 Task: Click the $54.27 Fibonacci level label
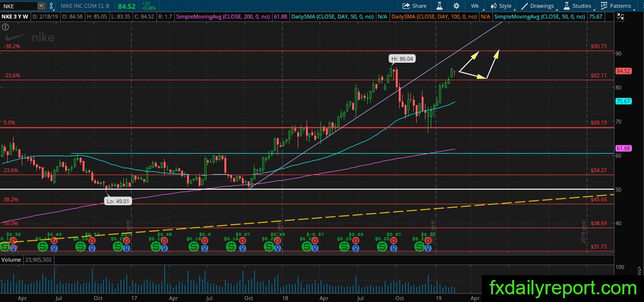(x=598, y=170)
